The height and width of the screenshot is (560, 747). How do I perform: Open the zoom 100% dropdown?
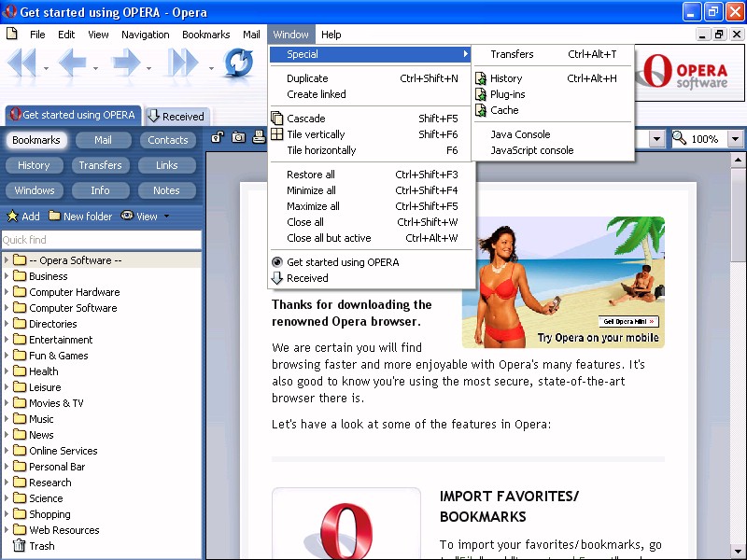pyautogui.click(x=735, y=139)
